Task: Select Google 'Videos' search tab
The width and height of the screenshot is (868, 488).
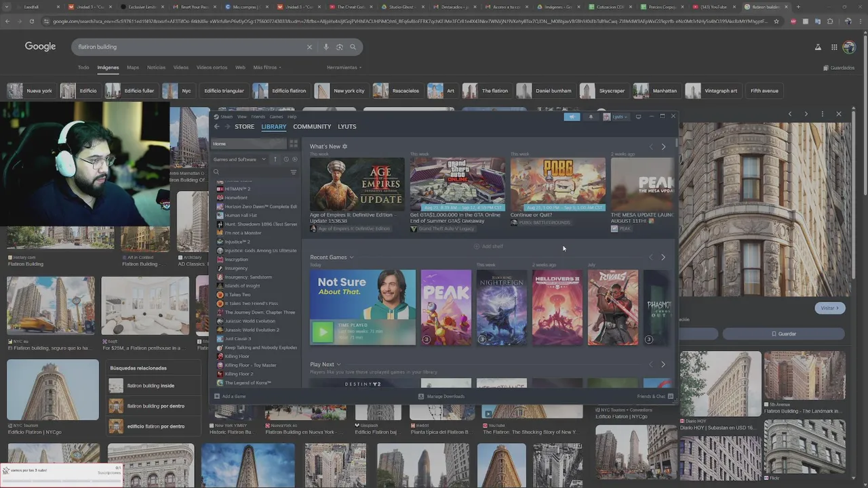Action: click(x=180, y=68)
